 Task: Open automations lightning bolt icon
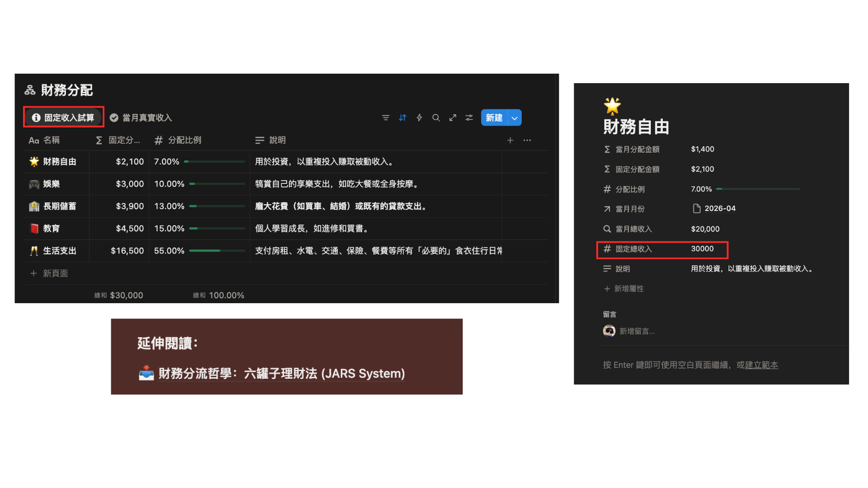[419, 118]
